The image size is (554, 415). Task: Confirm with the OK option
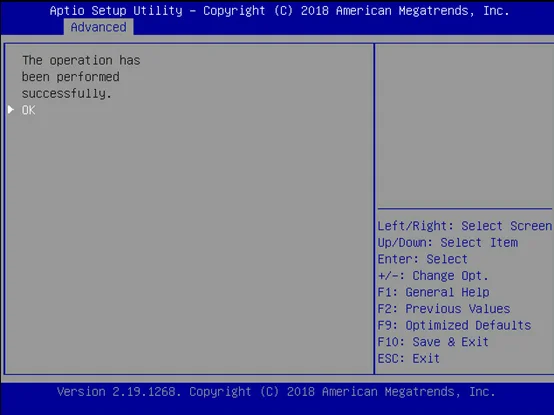point(29,110)
